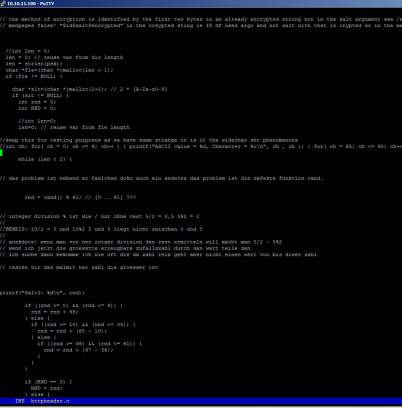Click the PuTTY window title bar

[x=201, y=3]
